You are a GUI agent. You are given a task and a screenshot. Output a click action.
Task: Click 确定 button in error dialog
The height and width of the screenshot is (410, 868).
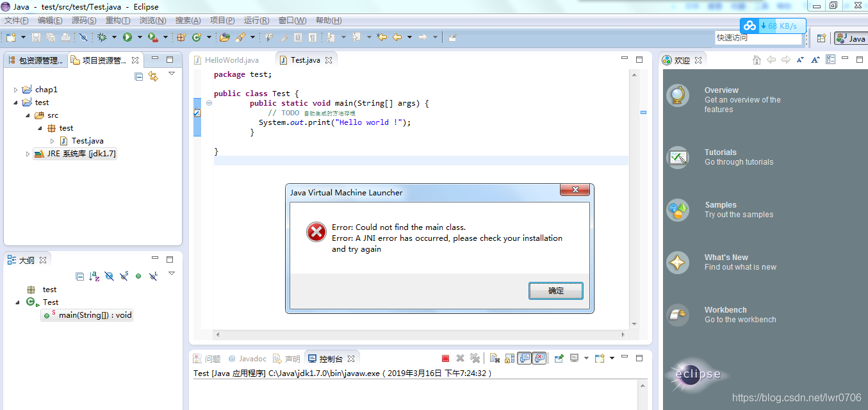tap(556, 291)
